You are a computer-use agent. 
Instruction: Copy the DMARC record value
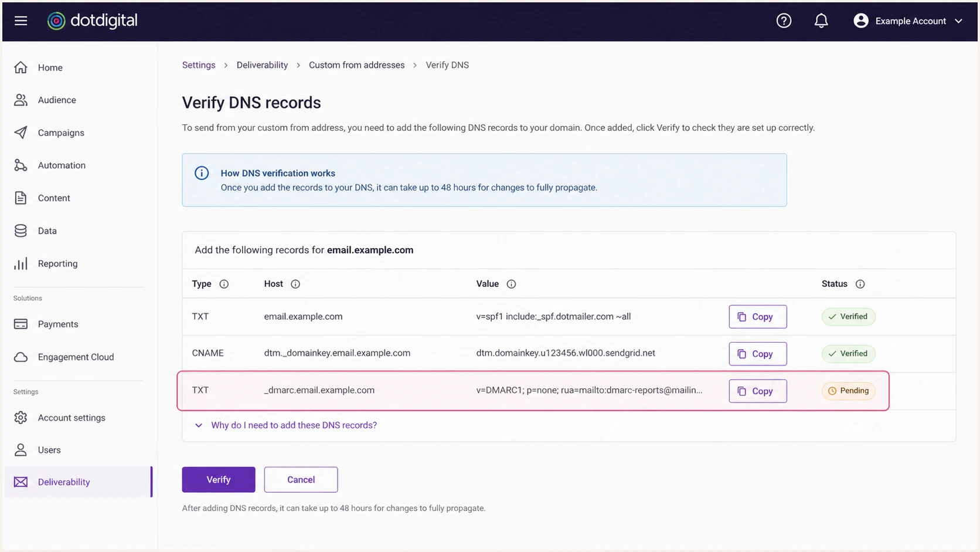point(757,391)
